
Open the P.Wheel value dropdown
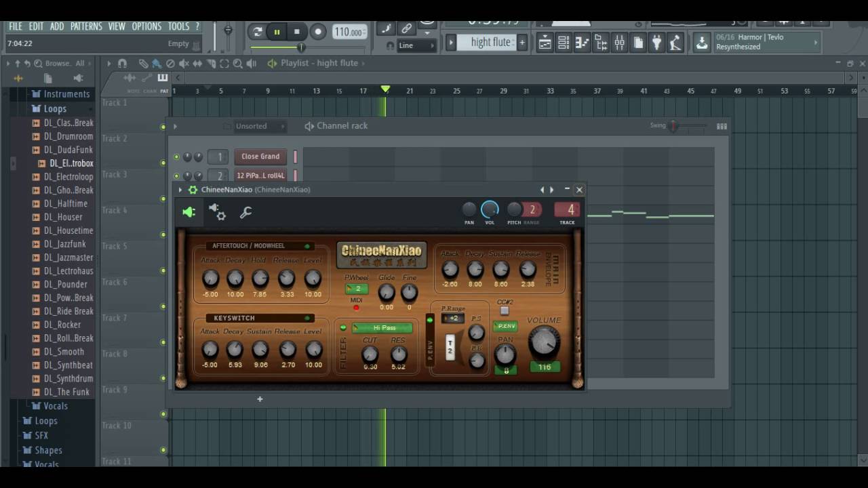(x=357, y=289)
